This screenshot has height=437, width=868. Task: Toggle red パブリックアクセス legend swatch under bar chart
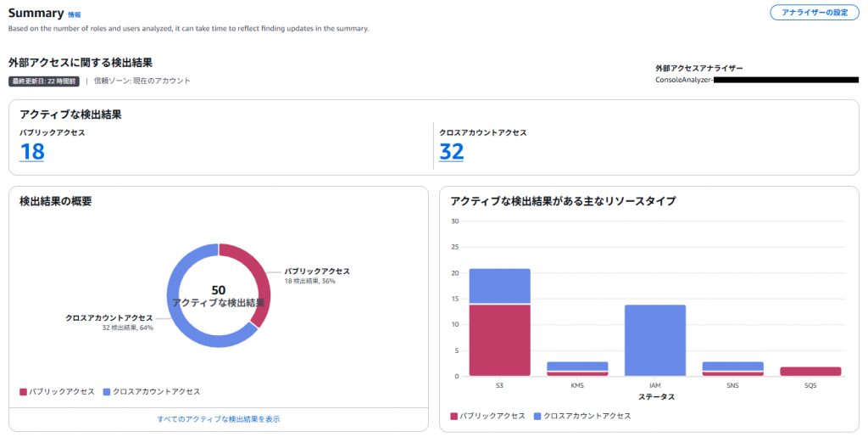[x=454, y=416]
